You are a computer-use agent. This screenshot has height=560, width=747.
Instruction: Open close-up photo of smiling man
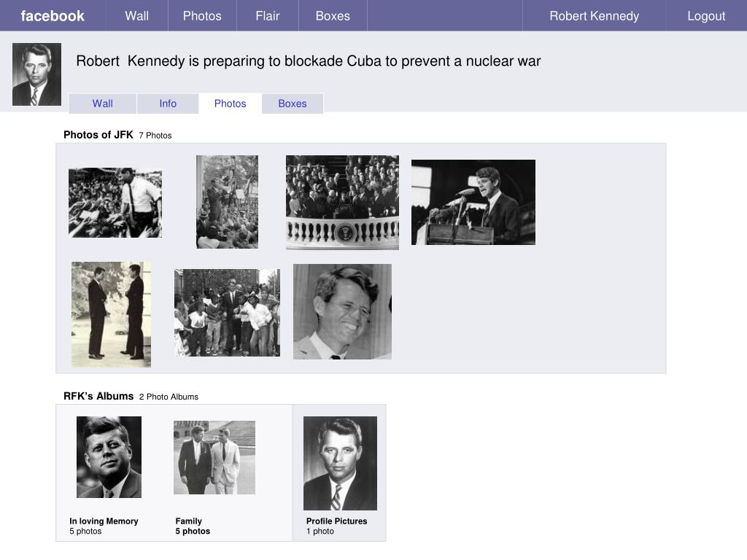(x=342, y=311)
